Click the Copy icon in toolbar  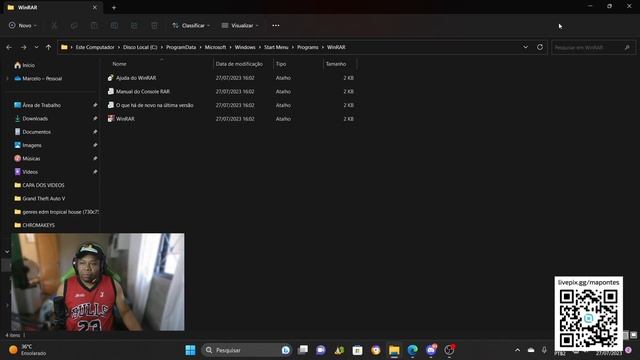click(x=74, y=25)
